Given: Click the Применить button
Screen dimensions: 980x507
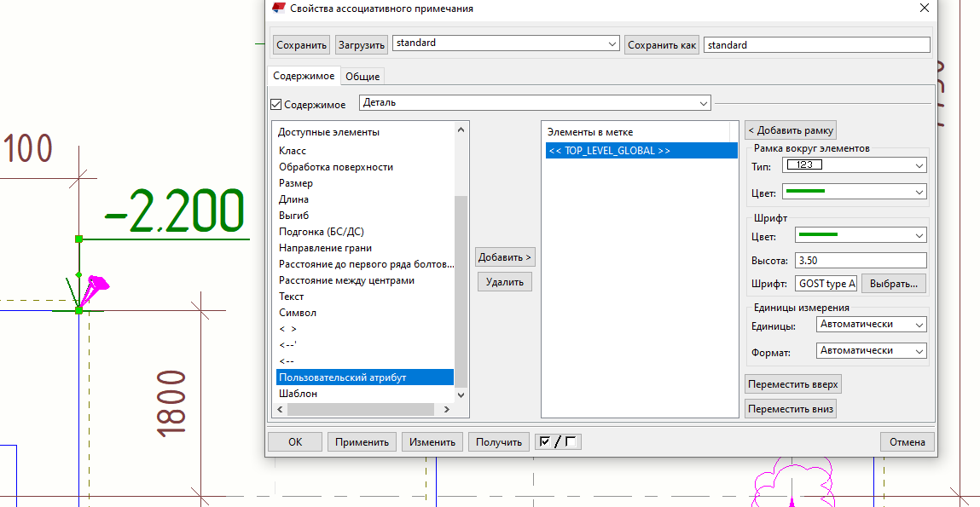Looking at the screenshot, I should click(x=362, y=442).
